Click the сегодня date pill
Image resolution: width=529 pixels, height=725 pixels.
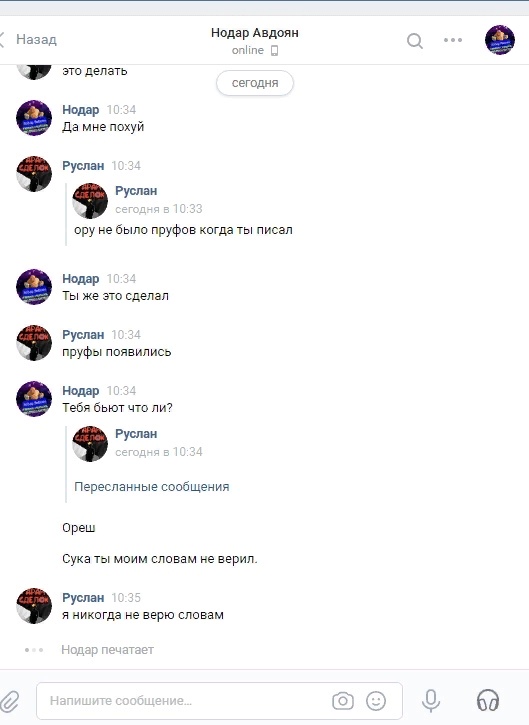click(x=255, y=83)
